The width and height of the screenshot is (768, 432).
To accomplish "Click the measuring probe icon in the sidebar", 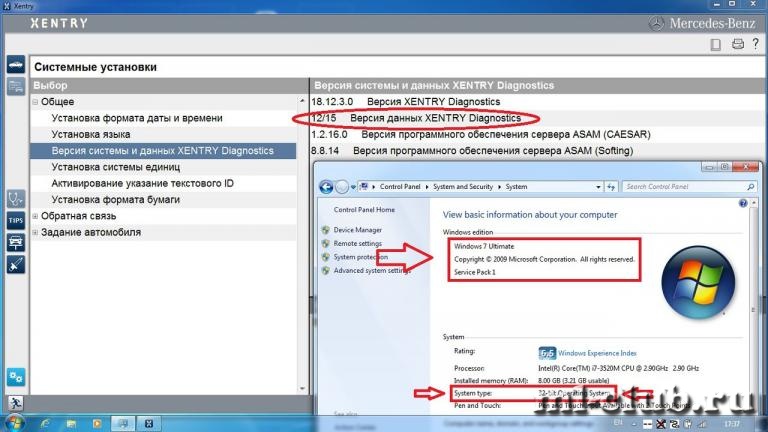I will click(x=16, y=264).
